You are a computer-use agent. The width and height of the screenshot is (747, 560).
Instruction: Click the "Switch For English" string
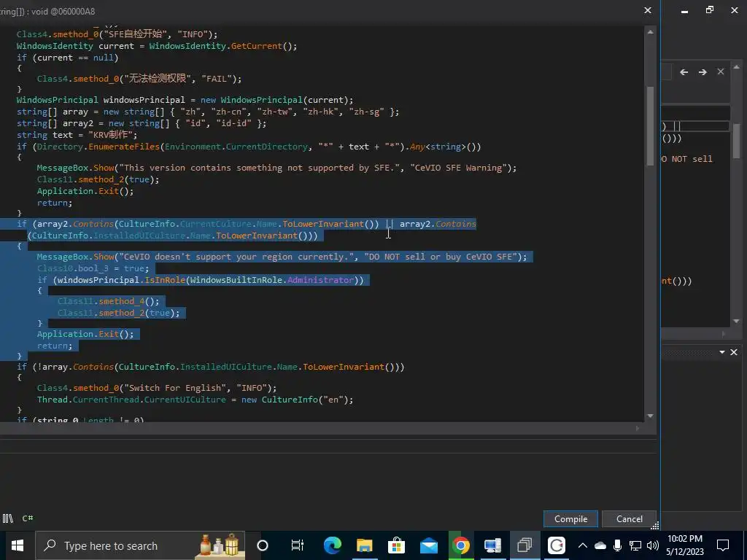coord(175,388)
